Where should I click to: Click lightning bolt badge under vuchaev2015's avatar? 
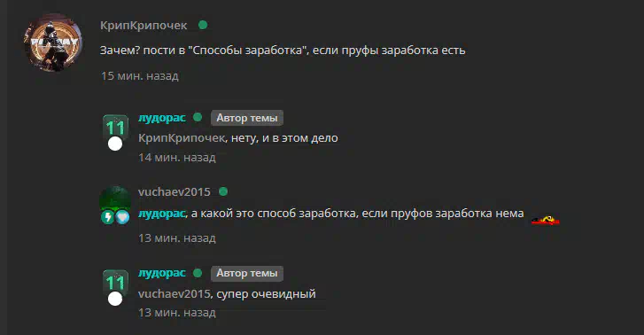click(x=107, y=217)
